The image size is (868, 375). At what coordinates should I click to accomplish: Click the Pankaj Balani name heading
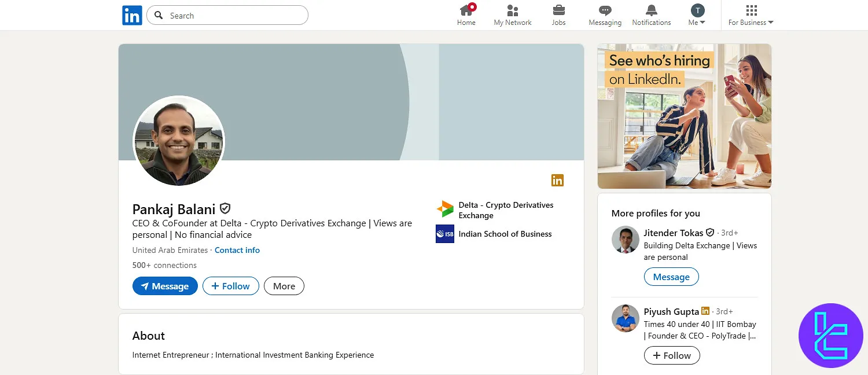[174, 209]
